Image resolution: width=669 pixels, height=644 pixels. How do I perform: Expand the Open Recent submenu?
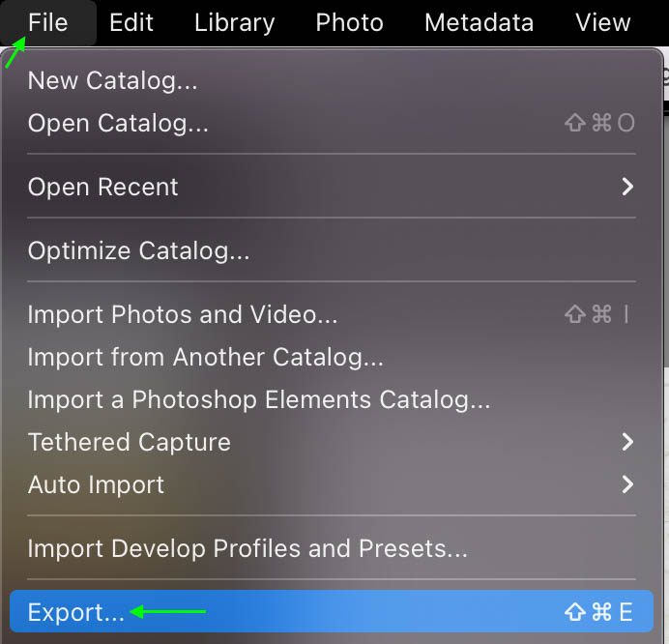(332, 187)
